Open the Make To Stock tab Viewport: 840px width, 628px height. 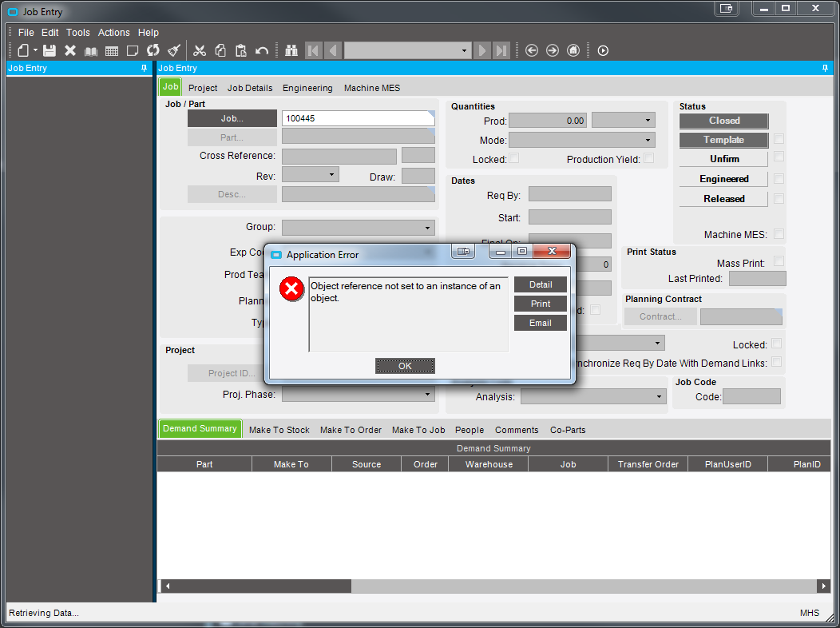coord(279,430)
